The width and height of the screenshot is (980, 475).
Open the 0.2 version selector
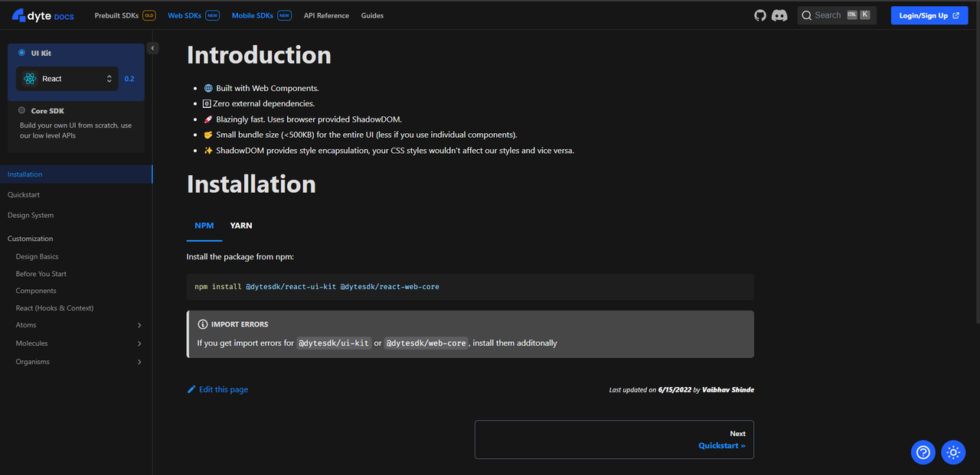129,79
